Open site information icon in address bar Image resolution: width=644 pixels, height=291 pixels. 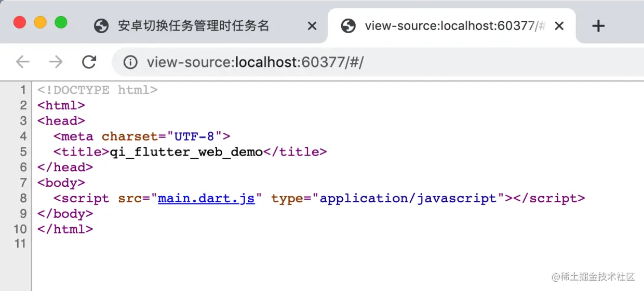click(x=130, y=63)
